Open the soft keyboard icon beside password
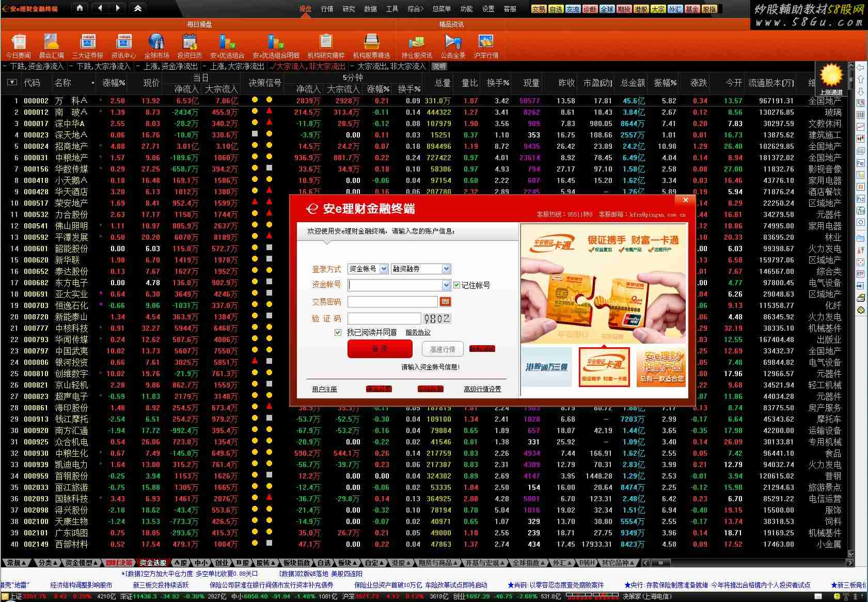868x602 pixels. point(445,301)
